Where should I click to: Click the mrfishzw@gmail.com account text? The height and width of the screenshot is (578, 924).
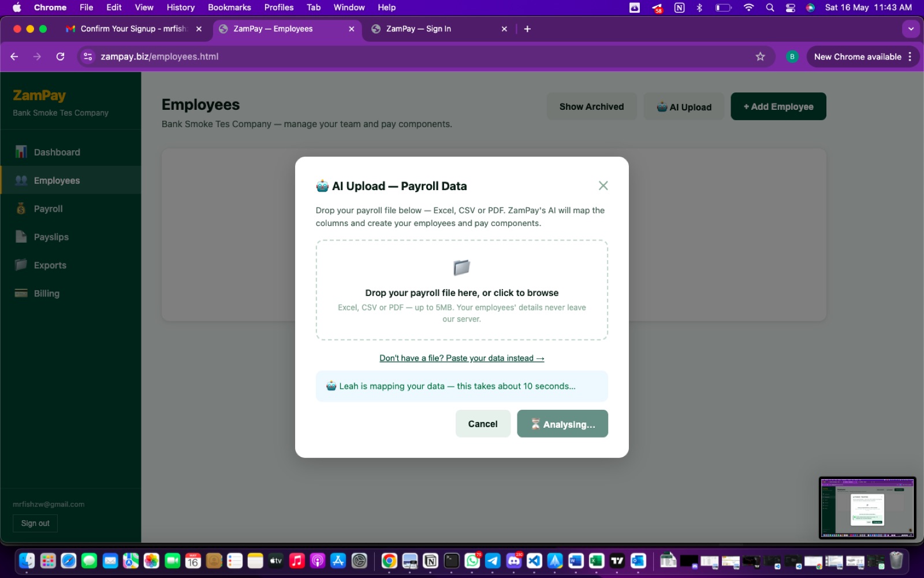pos(49,504)
